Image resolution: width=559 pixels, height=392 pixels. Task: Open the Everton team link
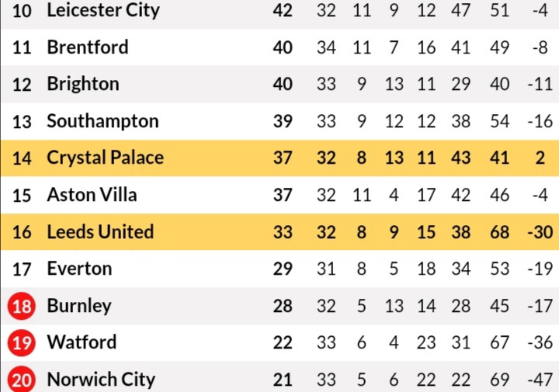point(79,269)
